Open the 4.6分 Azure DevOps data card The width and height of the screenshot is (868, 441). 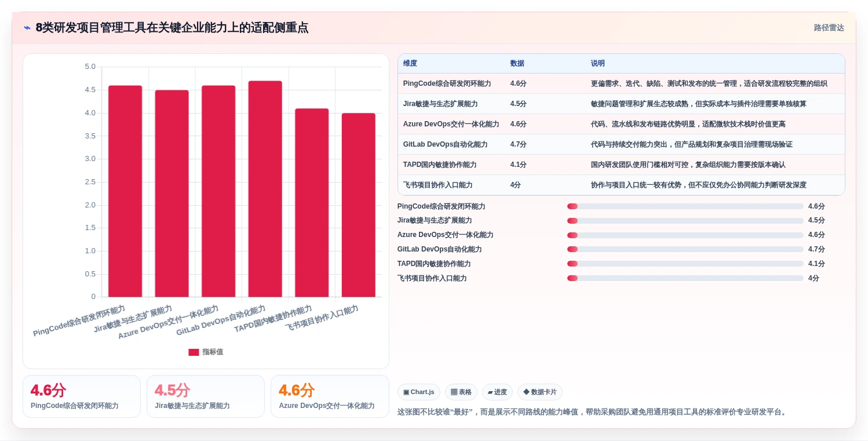coord(330,396)
